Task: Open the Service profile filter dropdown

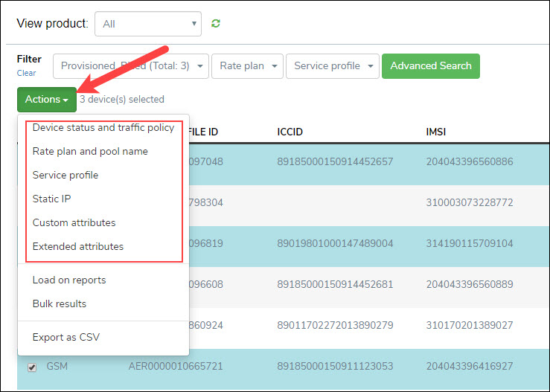Action: click(333, 66)
